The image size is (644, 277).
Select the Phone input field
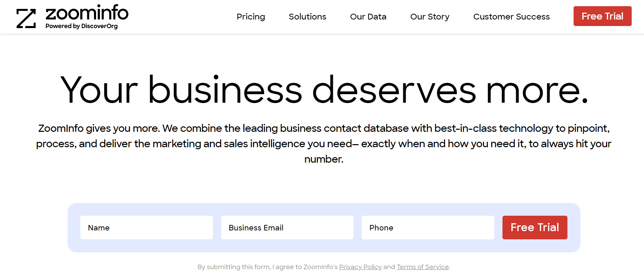pos(428,227)
